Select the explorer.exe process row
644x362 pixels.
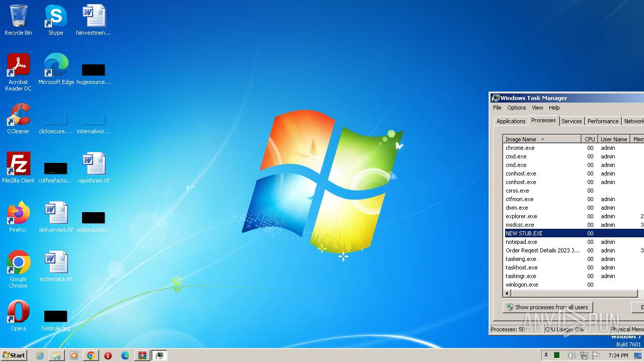pos(574,216)
